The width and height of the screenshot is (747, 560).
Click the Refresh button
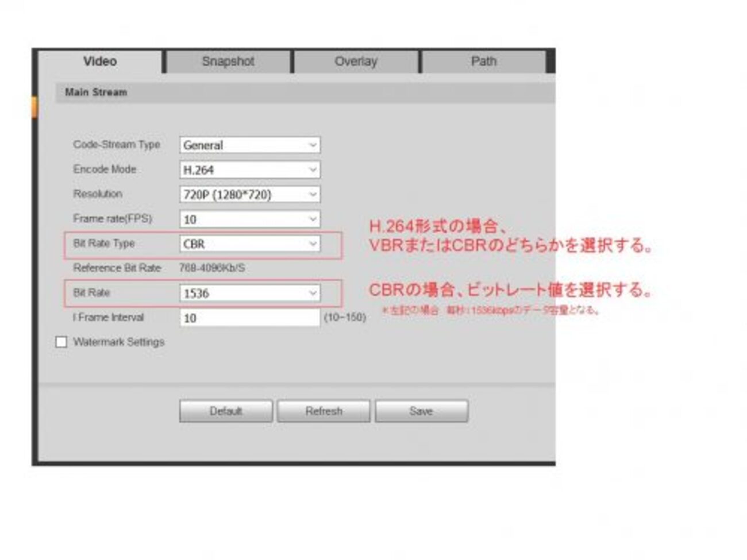tap(324, 411)
